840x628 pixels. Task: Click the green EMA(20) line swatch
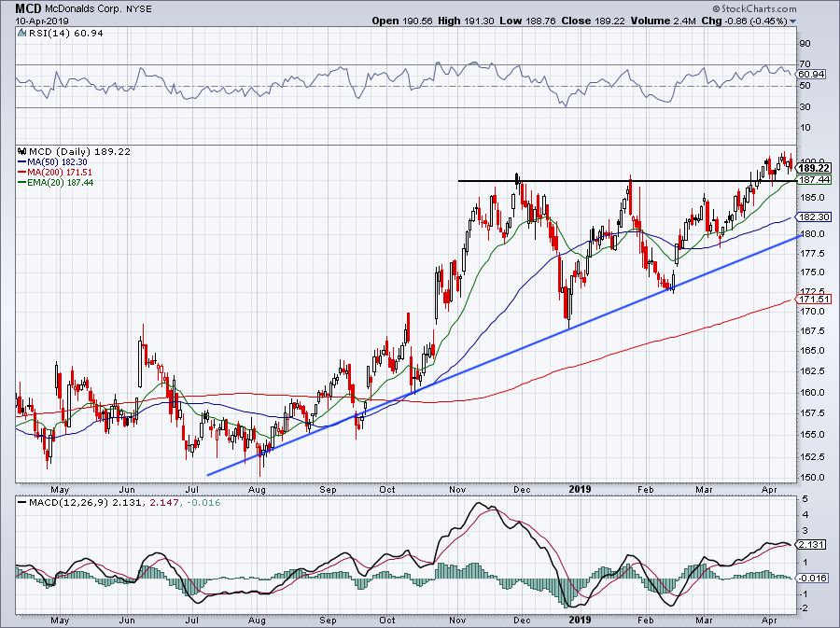[x=22, y=183]
